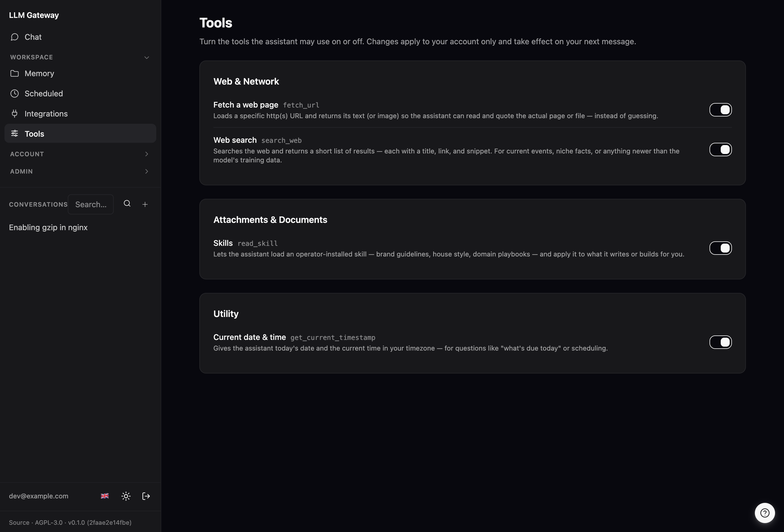Turn off the Web search toggle
The height and width of the screenshot is (532, 784).
pyautogui.click(x=720, y=150)
